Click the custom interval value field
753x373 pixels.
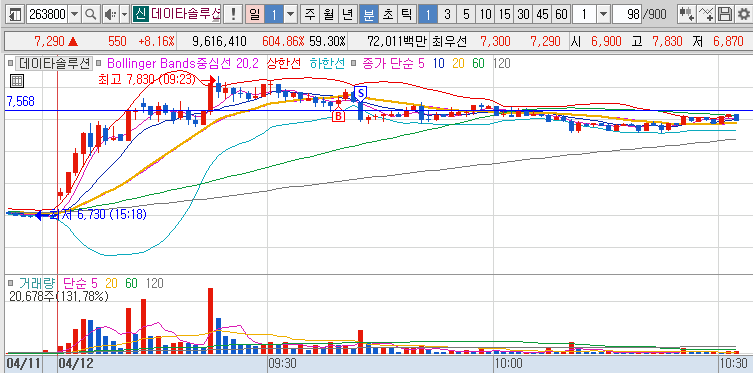point(585,14)
